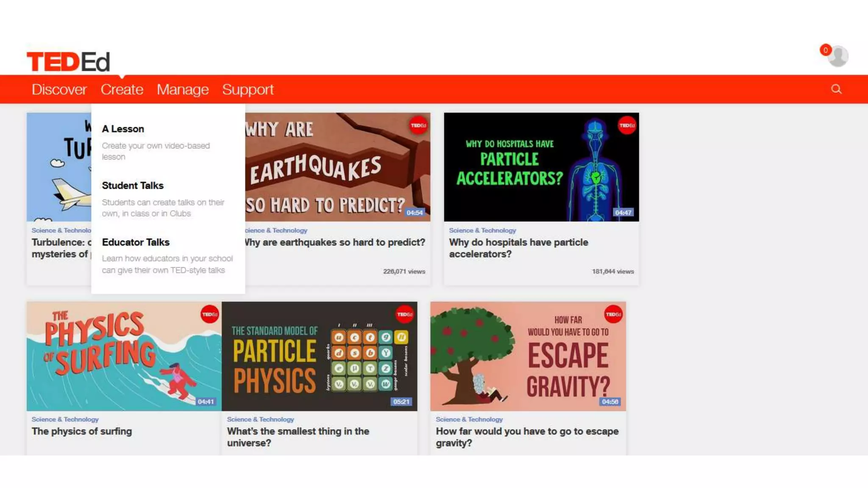Image resolution: width=868 pixels, height=488 pixels.
Task: Open the earthquakes video thumbnail
Action: point(338,167)
